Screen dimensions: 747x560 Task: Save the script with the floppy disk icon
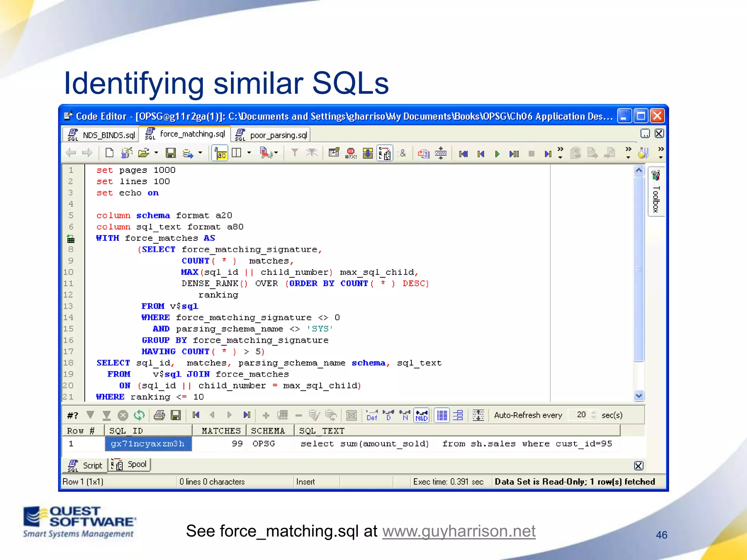click(171, 153)
